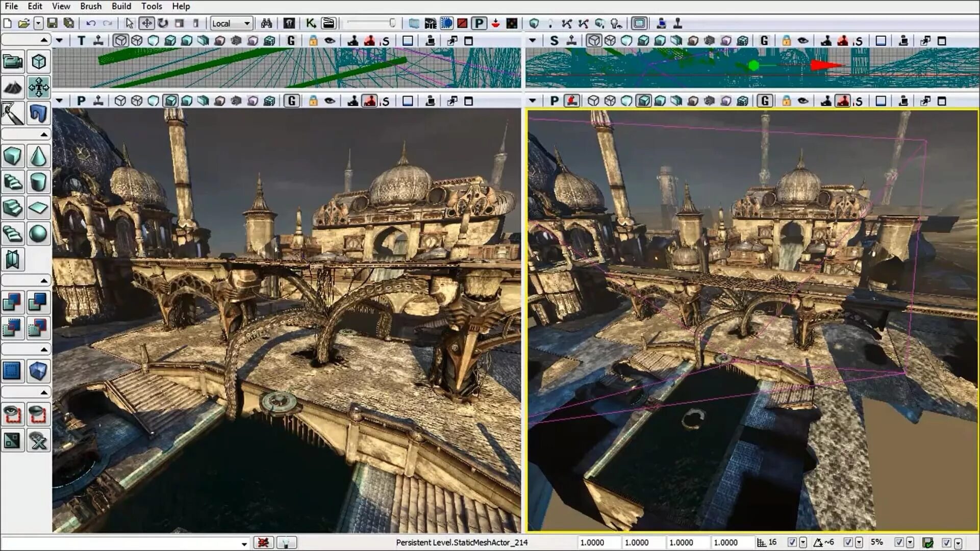Open the Edit menu
The width and height of the screenshot is (980, 551).
tap(35, 6)
